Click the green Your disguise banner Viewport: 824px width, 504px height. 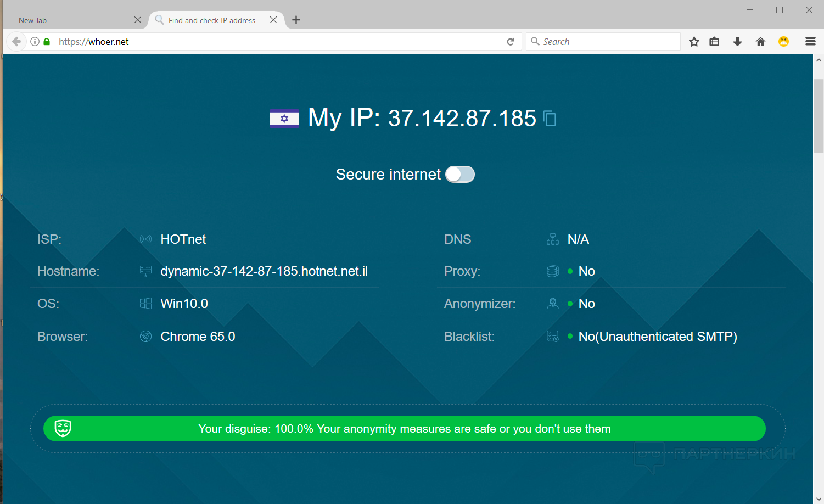405,429
